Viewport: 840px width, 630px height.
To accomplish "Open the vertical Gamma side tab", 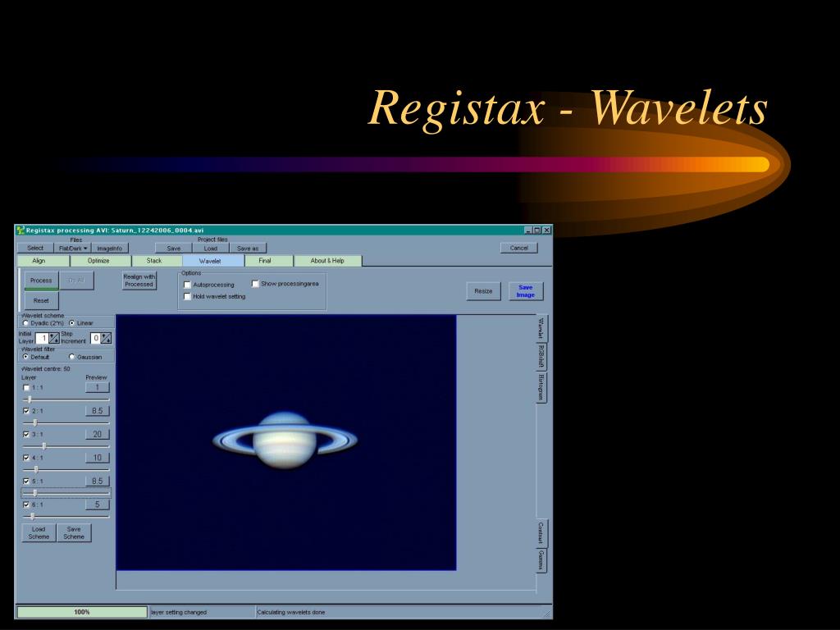I will pos(541,560).
